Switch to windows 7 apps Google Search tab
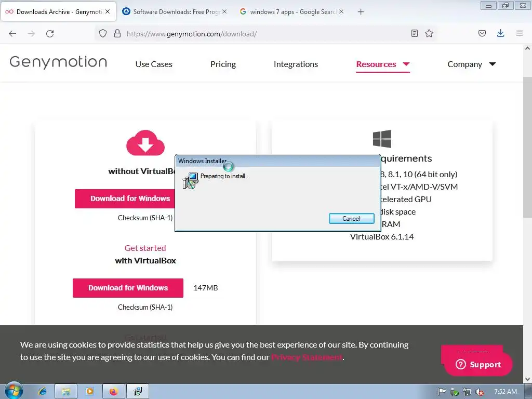Viewport: 532px width, 399px height. (x=292, y=12)
